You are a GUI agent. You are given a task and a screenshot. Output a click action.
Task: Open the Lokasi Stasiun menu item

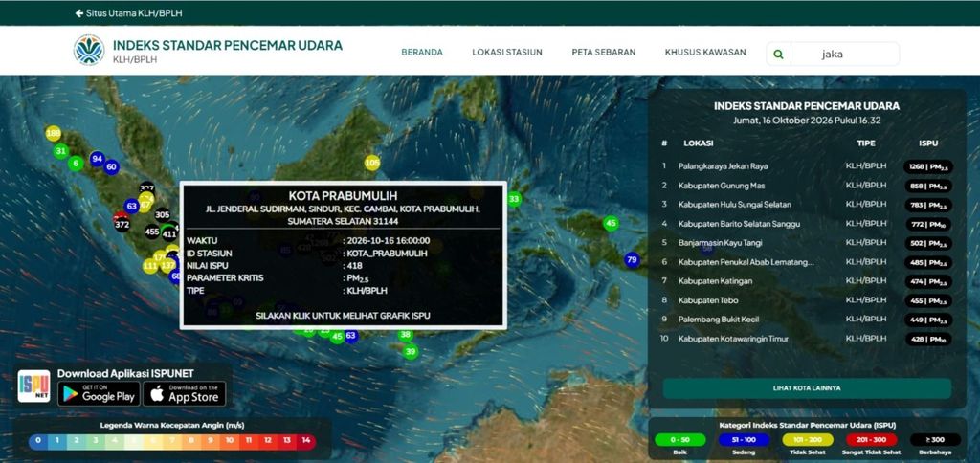(x=507, y=53)
